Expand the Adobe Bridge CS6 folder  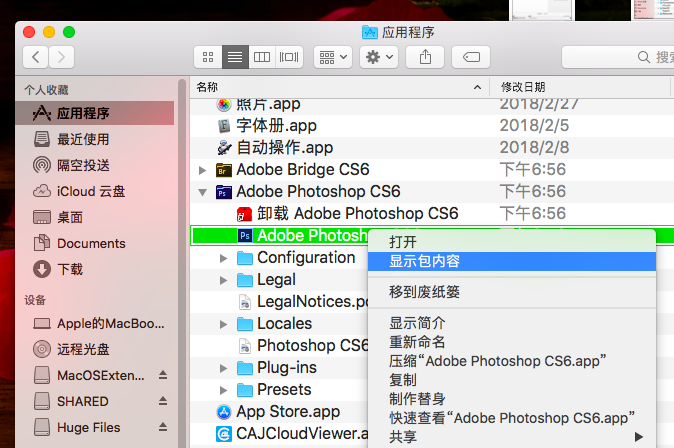pos(202,170)
